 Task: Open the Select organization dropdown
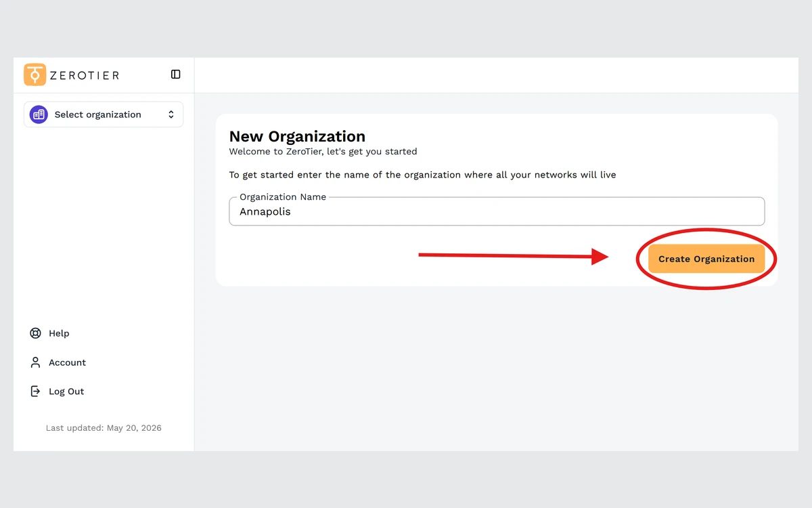pyautogui.click(x=104, y=114)
